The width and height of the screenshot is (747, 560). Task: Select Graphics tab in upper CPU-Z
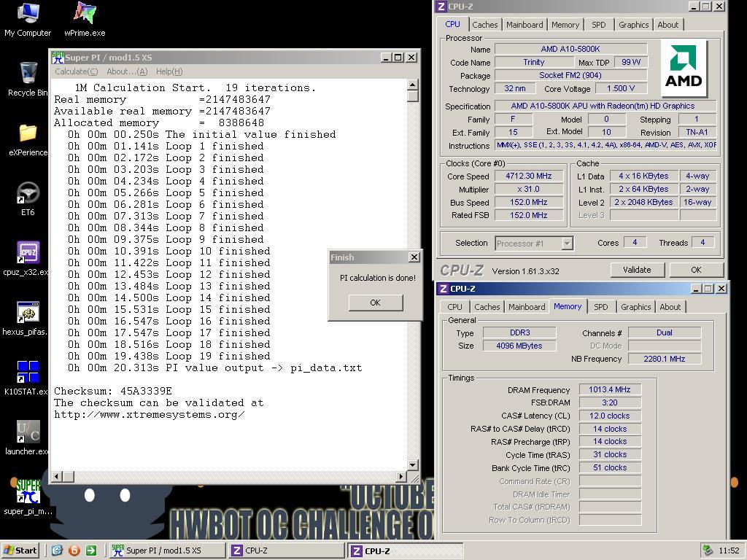[634, 25]
